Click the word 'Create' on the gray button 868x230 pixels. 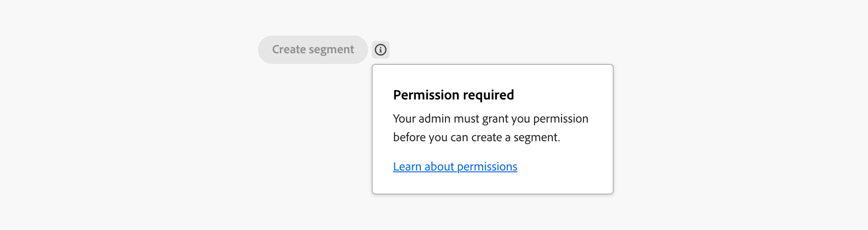(289, 50)
